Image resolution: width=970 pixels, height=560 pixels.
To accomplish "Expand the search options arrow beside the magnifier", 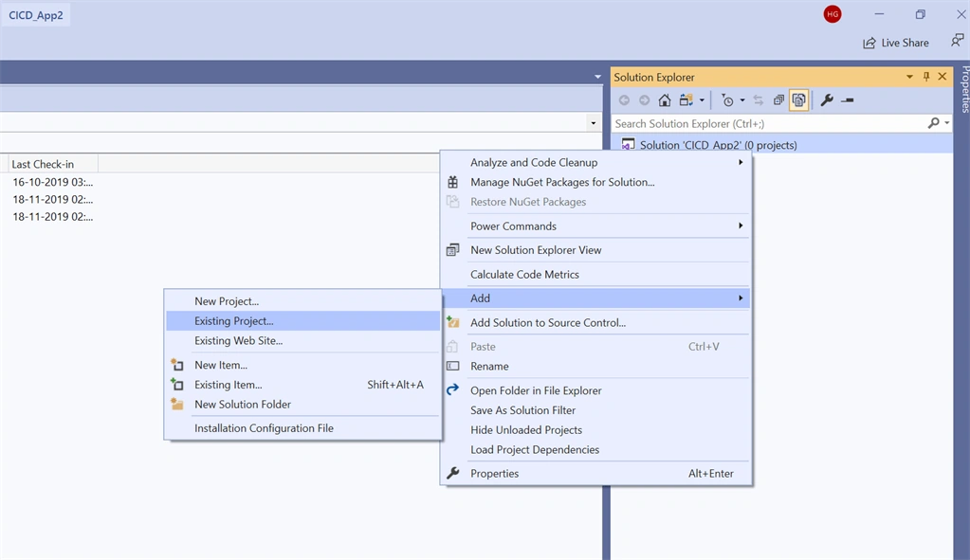I will pyautogui.click(x=947, y=123).
